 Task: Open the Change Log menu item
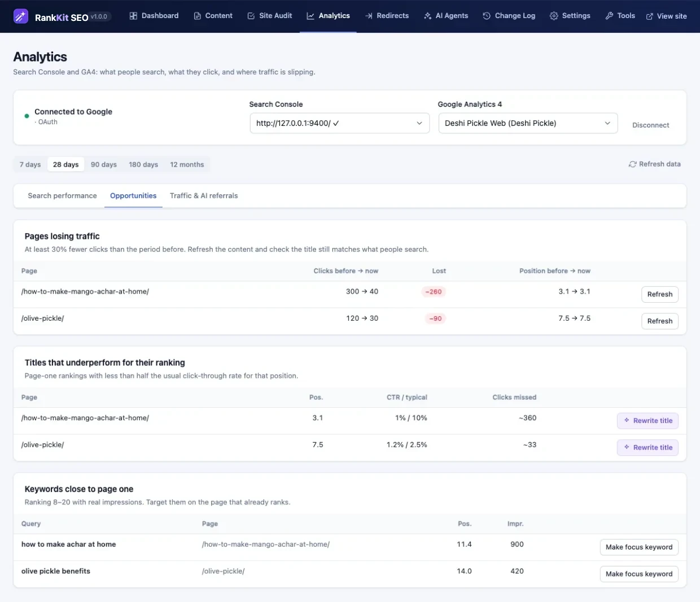point(509,16)
